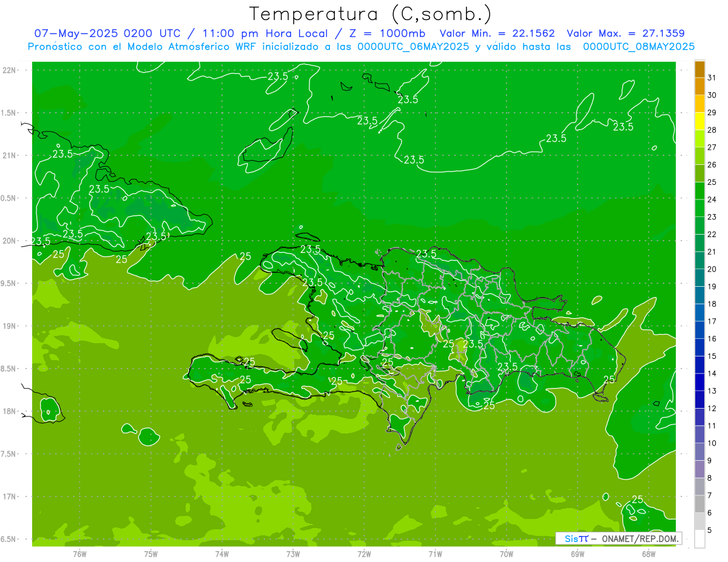Click the latitude axis label '17N'

[9, 497]
